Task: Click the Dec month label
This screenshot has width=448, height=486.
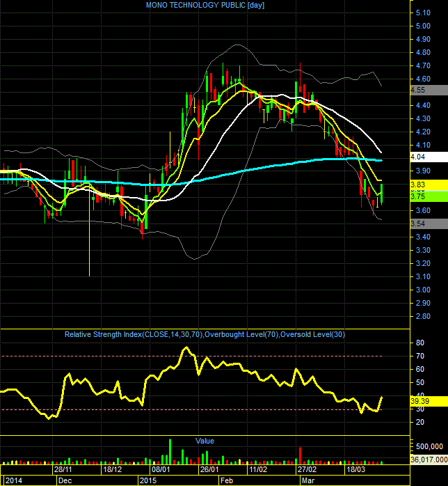Action: pyautogui.click(x=65, y=480)
